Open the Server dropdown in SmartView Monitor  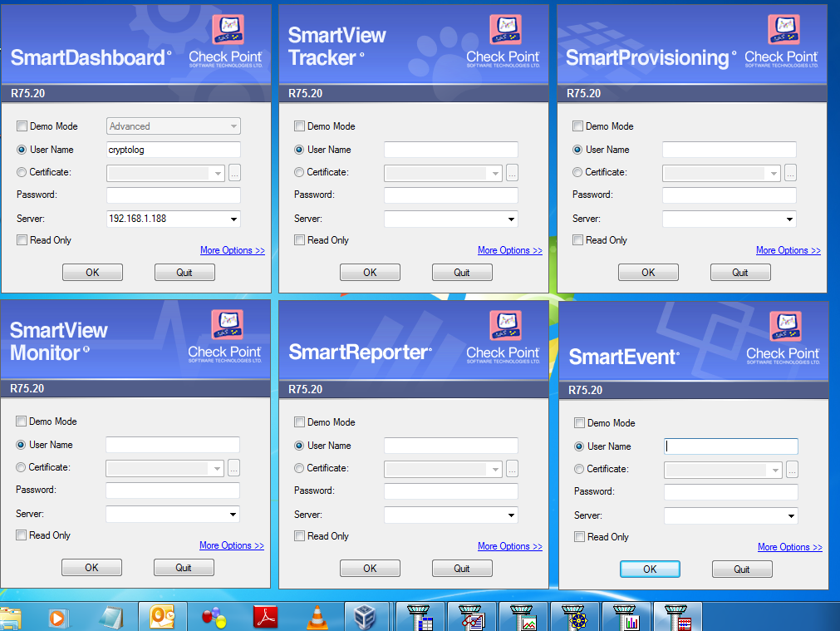tap(233, 514)
